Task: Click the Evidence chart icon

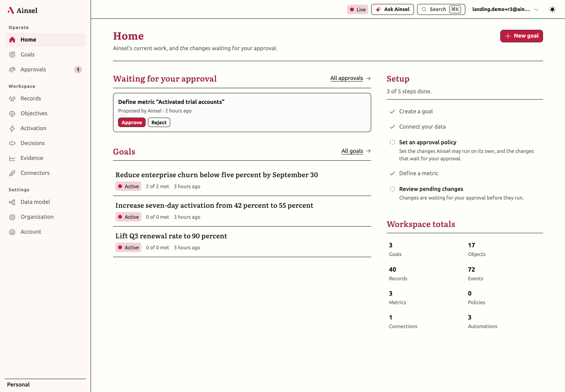Action: click(x=12, y=158)
